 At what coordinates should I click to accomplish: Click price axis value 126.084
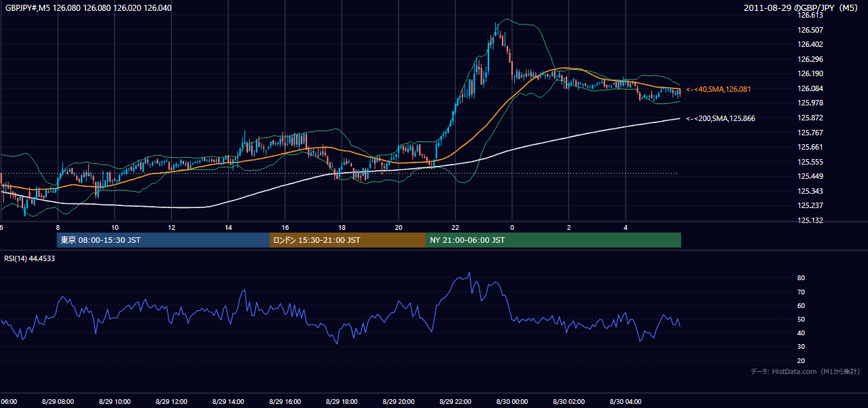pyautogui.click(x=810, y=88)
